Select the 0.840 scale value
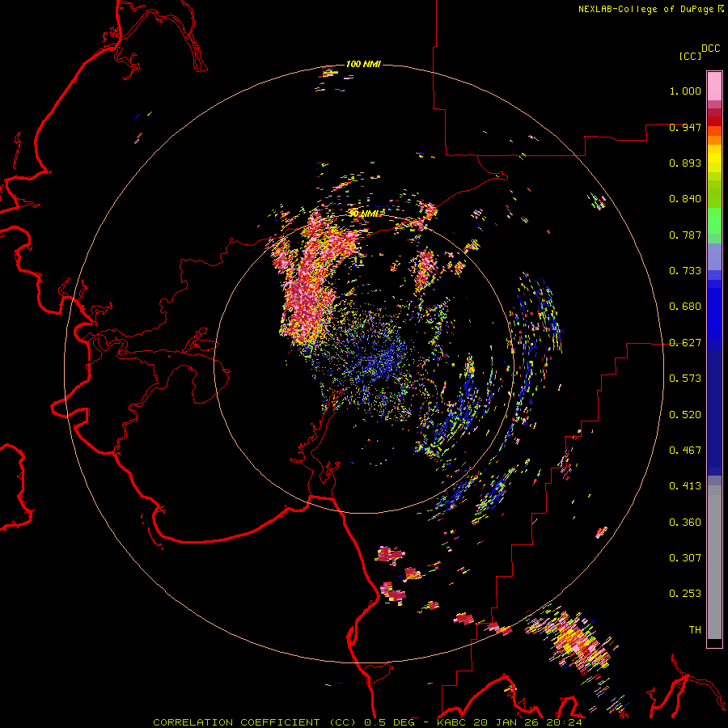This screenshot has height=728, width=728. (685, 199)
